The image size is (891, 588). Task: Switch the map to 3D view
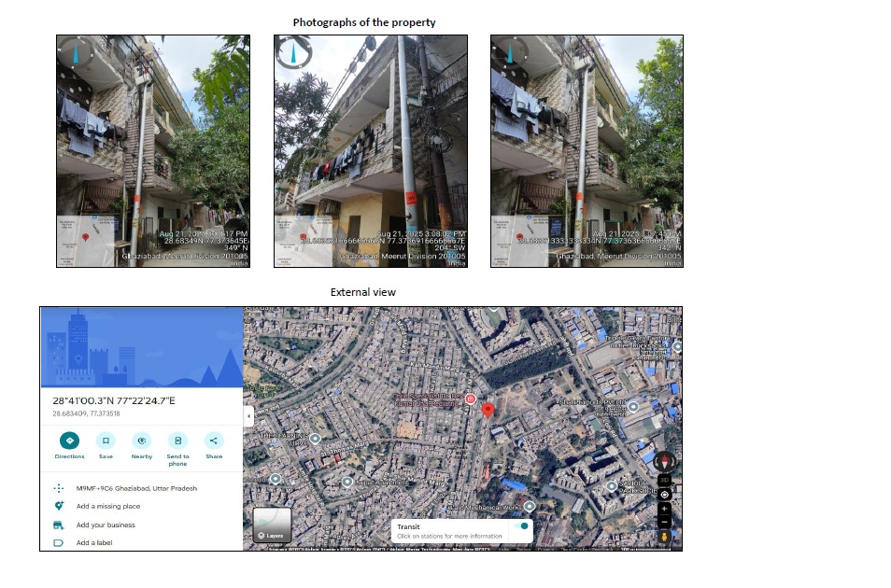(x=664, y=479)
